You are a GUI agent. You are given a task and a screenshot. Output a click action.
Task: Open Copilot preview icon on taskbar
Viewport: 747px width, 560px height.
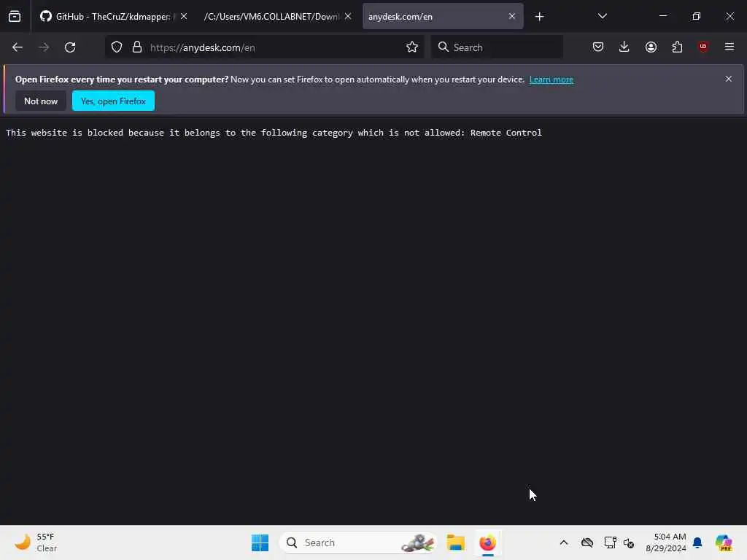724,542
